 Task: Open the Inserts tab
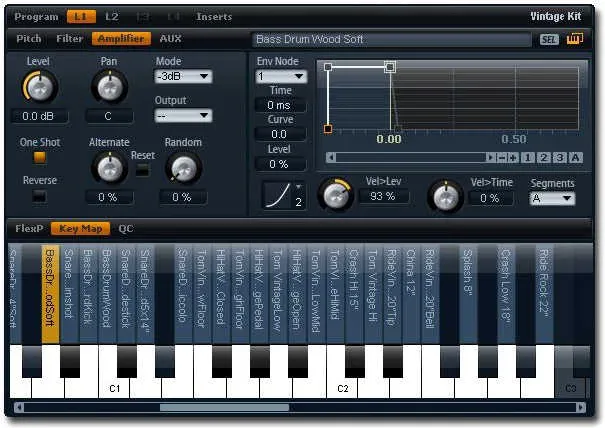tap(214, 17)
